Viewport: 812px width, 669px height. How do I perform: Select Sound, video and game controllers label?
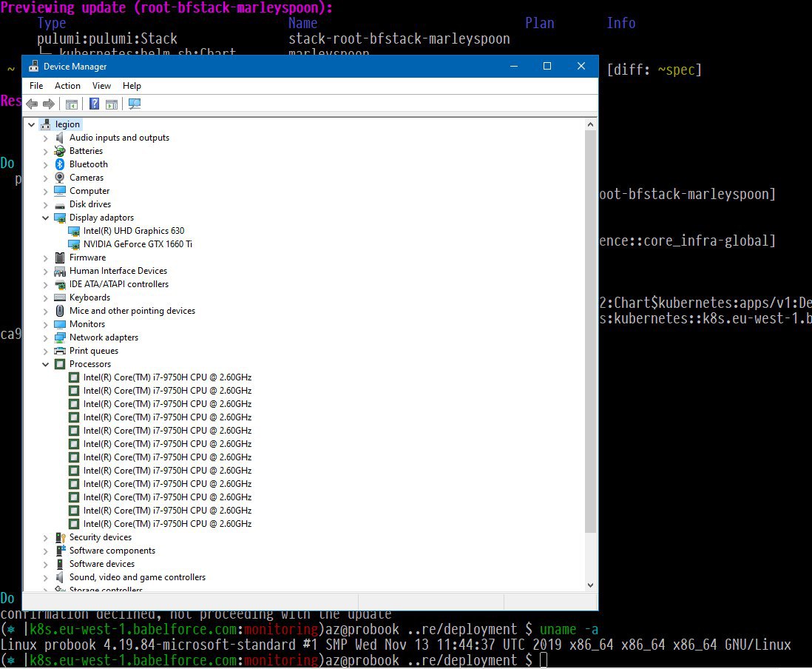pyautogui.click(x=138, y=577)
